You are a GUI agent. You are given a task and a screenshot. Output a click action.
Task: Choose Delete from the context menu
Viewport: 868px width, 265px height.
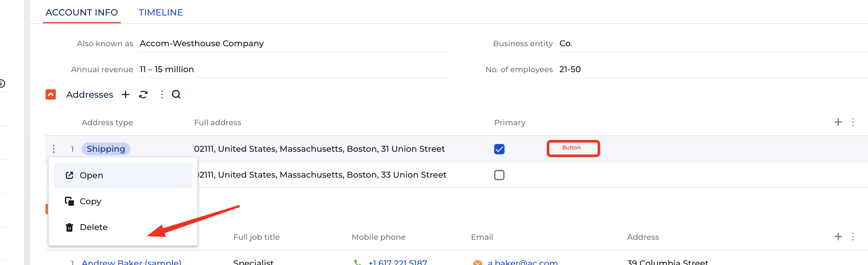coord(123,227)
